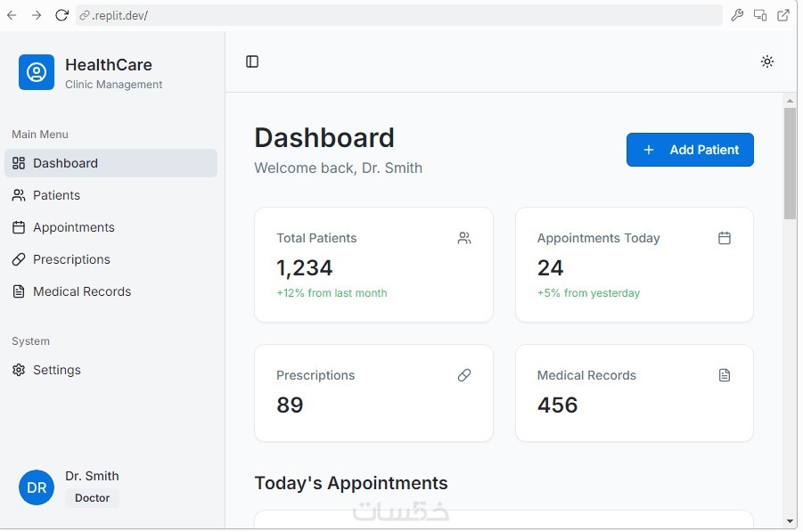Click the HealthCare logo icon
Screen dimensions: 803x532
37,72
